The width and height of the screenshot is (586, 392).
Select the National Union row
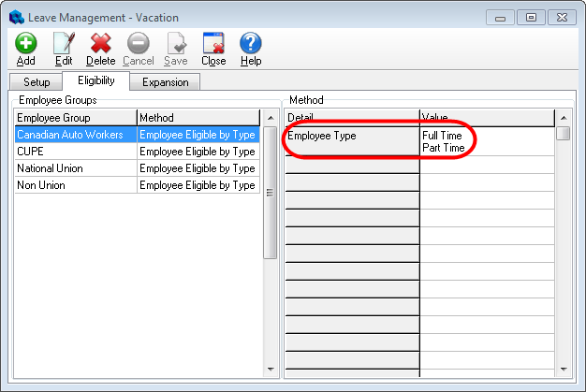click(75, 168)
